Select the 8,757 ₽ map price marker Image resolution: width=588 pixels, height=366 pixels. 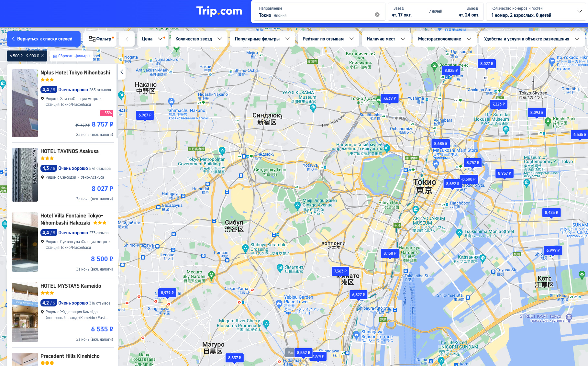tap(472, 163)
